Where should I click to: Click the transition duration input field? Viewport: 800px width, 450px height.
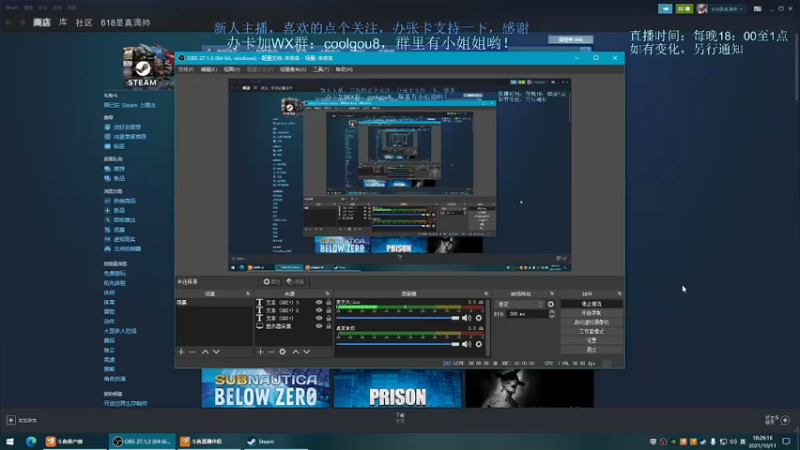pyautogui.click(x=528, y=314)
